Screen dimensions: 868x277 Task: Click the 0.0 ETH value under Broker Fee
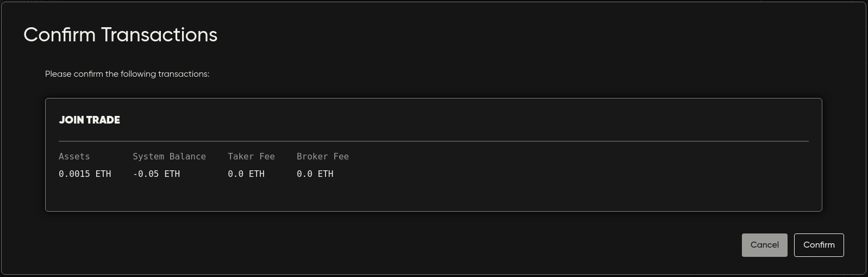click(x=315, y=174)
